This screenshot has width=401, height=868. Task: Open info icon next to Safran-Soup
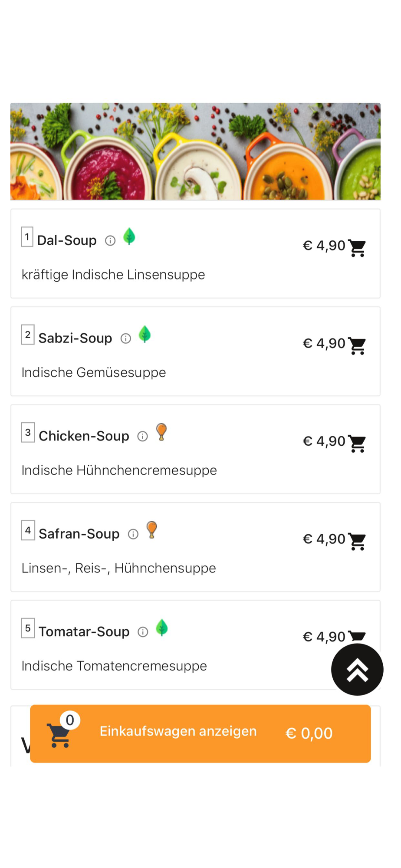(x=133, y=534)
